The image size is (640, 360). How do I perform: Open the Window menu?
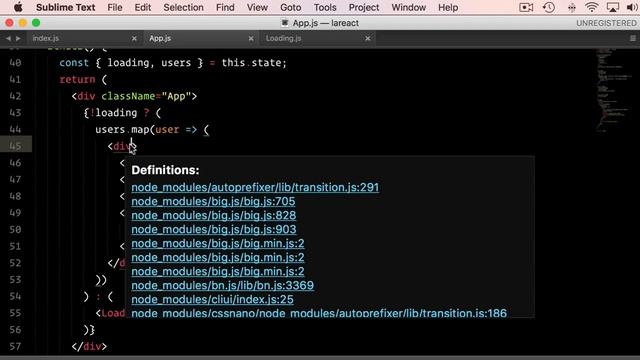coord(409,7)
